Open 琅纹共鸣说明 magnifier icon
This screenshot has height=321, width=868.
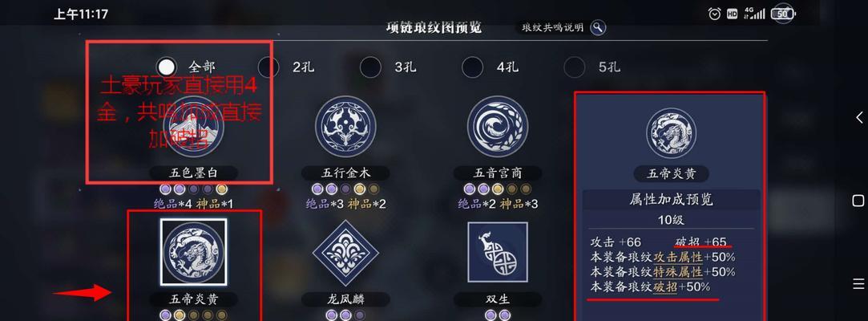tap(598, 27)
